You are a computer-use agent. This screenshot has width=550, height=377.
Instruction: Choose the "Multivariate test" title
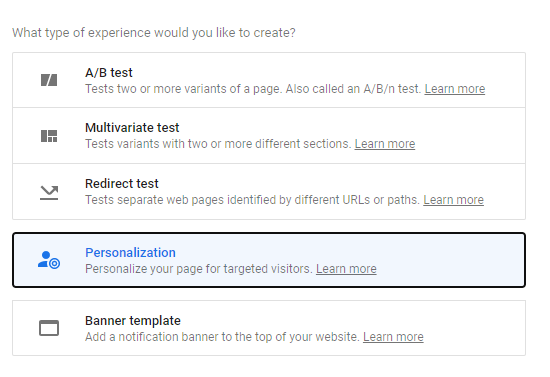(132, 128)
